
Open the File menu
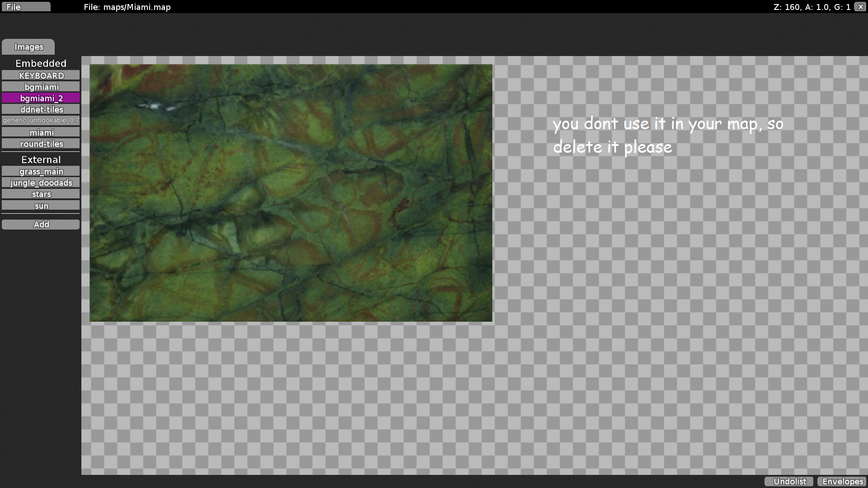(26, 7)
